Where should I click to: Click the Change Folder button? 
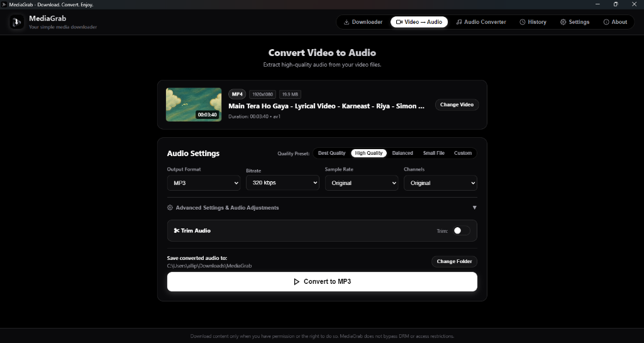click(454, 262)
